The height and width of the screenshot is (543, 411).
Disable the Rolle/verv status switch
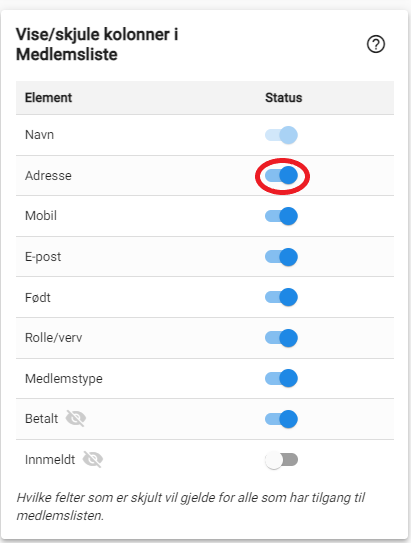281,338
